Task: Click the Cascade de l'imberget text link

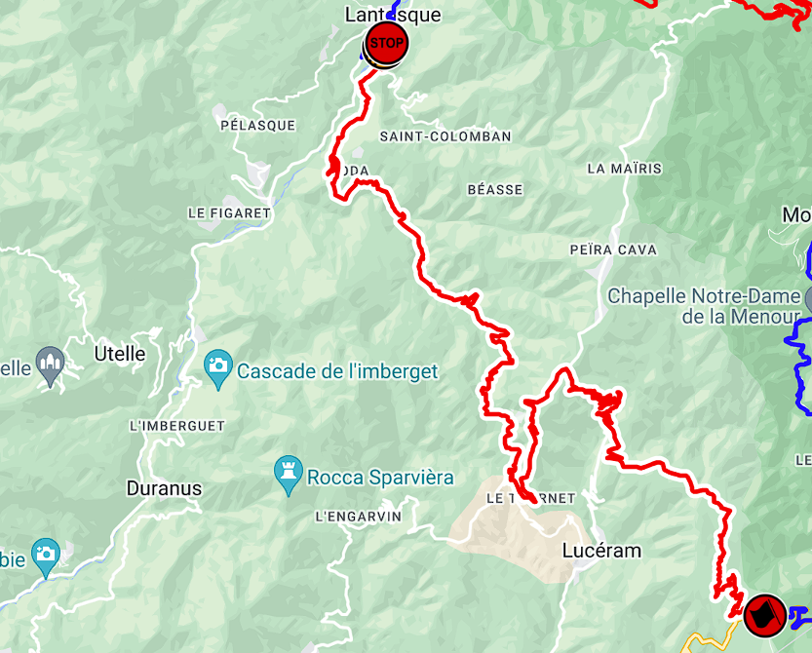Action: pyautogui.click(x=337, y=371)
